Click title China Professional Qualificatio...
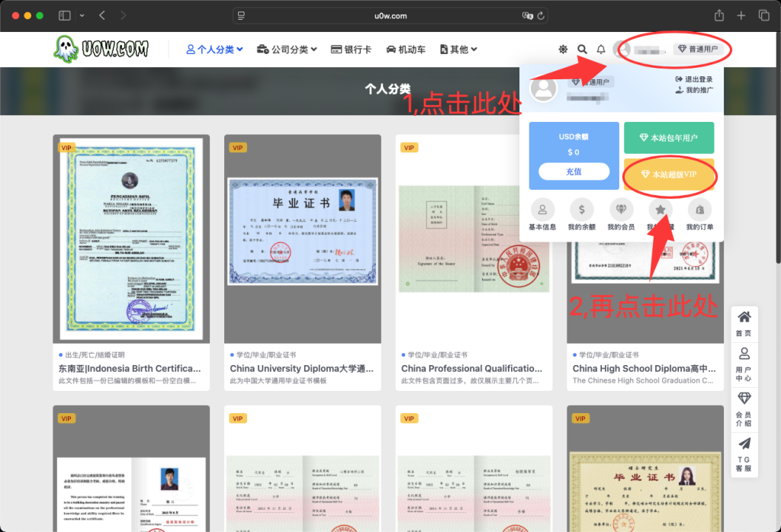This screenshot has width=781, height=532. point(471,368)
